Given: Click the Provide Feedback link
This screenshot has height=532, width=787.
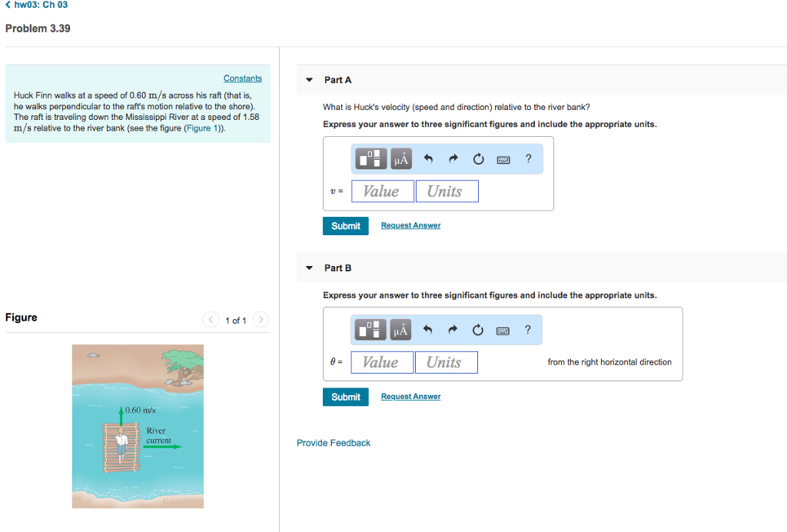Looking at the screenshot, I should tap(333, 443).
